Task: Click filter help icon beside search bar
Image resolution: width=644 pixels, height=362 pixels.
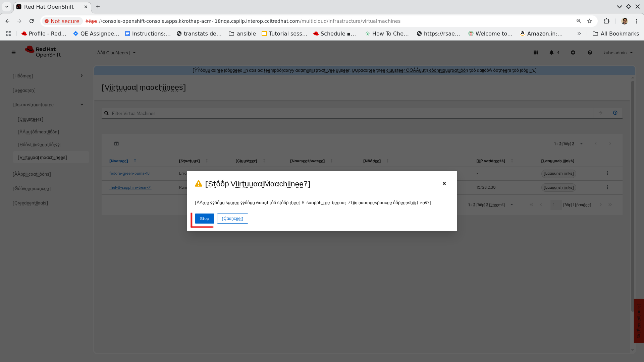Action: pyautogui.click(x=615, y=113)
